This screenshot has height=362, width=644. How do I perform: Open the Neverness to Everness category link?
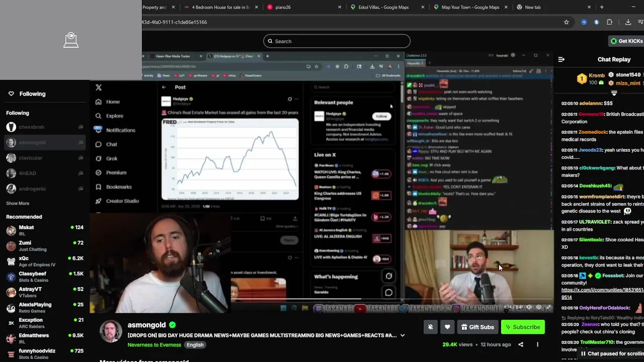(x=154, y=345)
